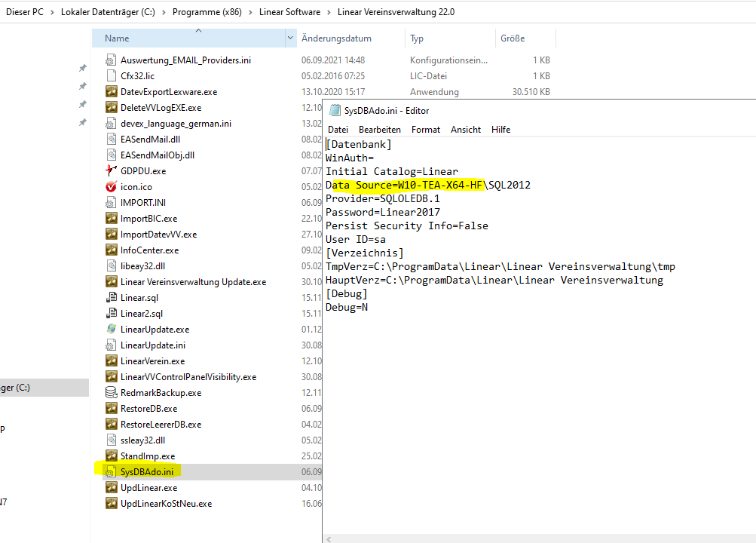Open the Datei menu in Editor
The height and width of the screenshot is (543, 756).
click(338, 130)
